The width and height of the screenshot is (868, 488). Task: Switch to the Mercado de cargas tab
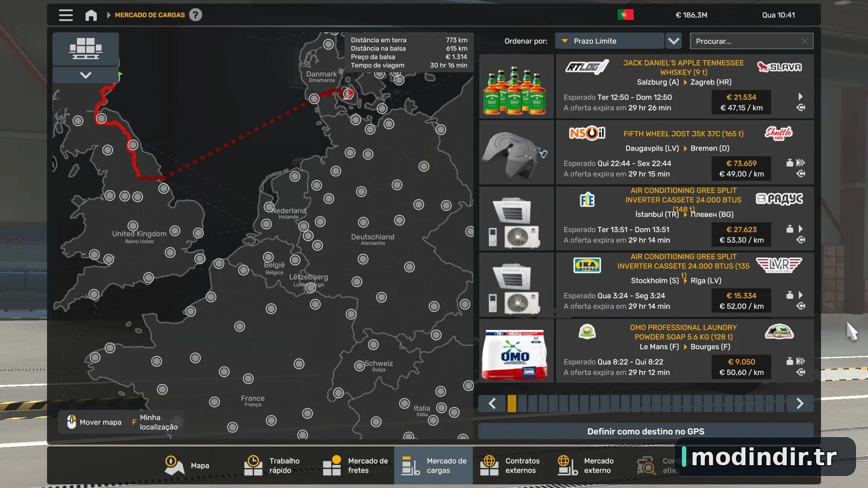click(433, 465)
